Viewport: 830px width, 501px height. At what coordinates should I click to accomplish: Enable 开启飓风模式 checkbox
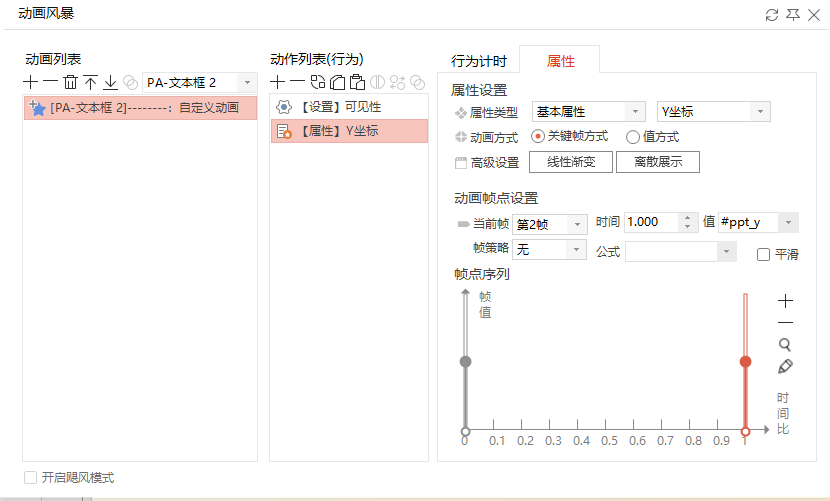31,478
